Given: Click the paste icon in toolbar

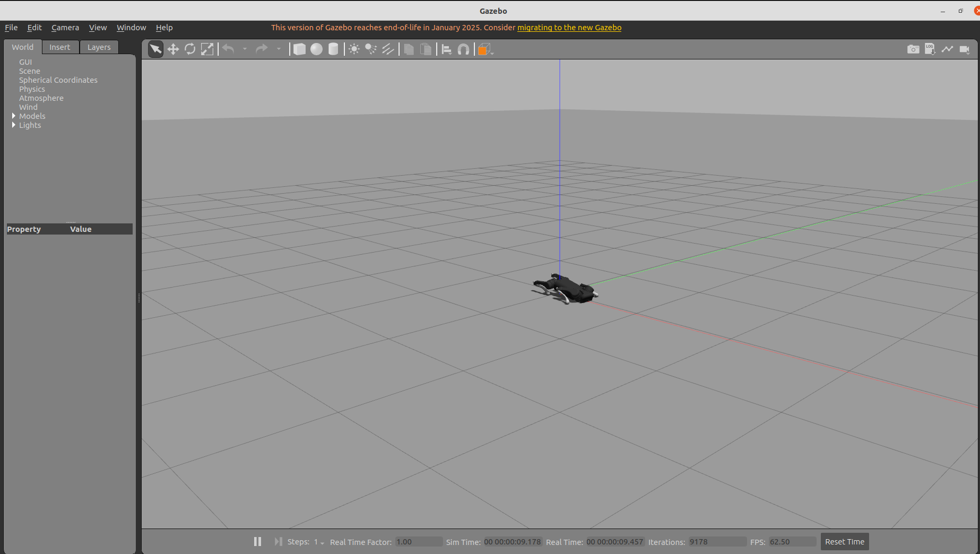Looking at the screenshot, I should tap(426, 49).
